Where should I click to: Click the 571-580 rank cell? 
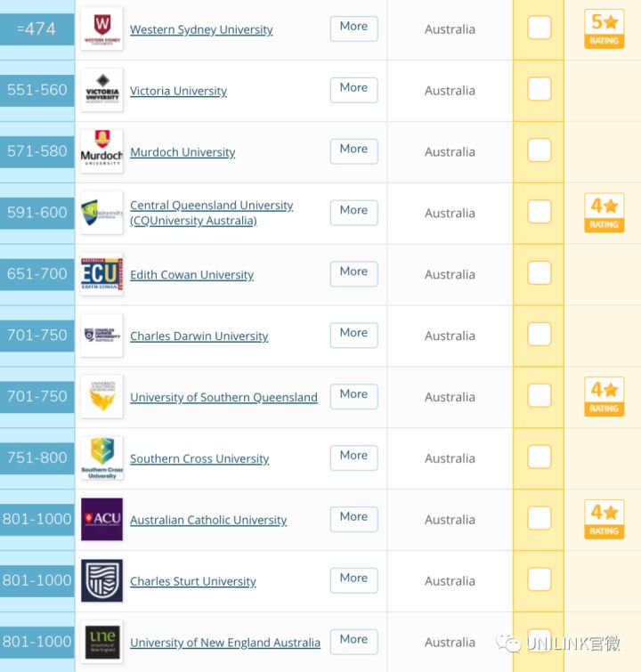point(37,151)
